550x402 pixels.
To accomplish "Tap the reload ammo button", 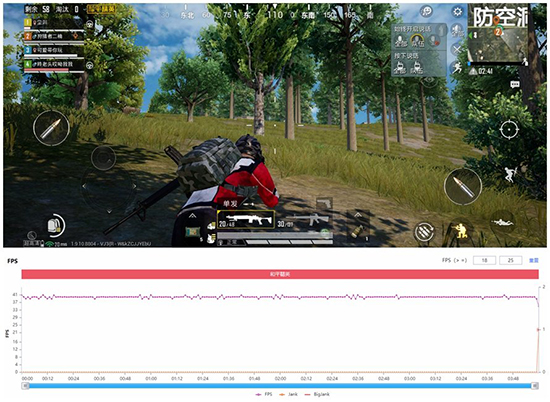I will (x=424, y=232).
